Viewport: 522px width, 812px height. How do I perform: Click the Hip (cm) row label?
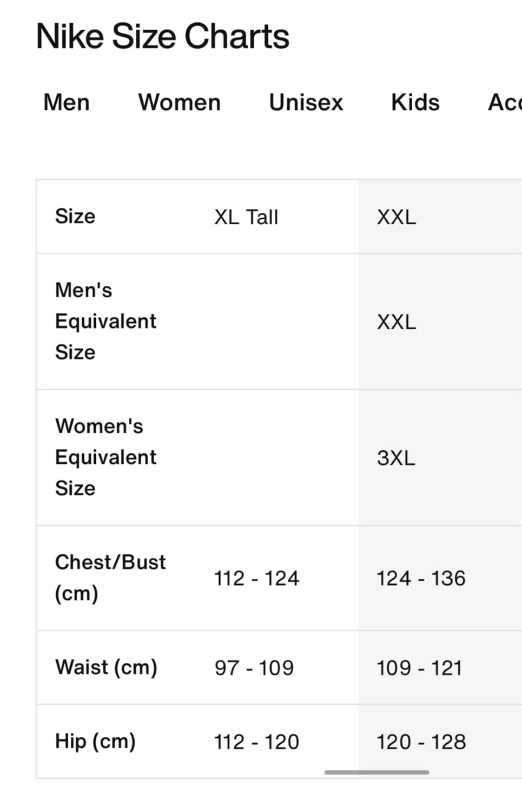click(x=95, y=742)
